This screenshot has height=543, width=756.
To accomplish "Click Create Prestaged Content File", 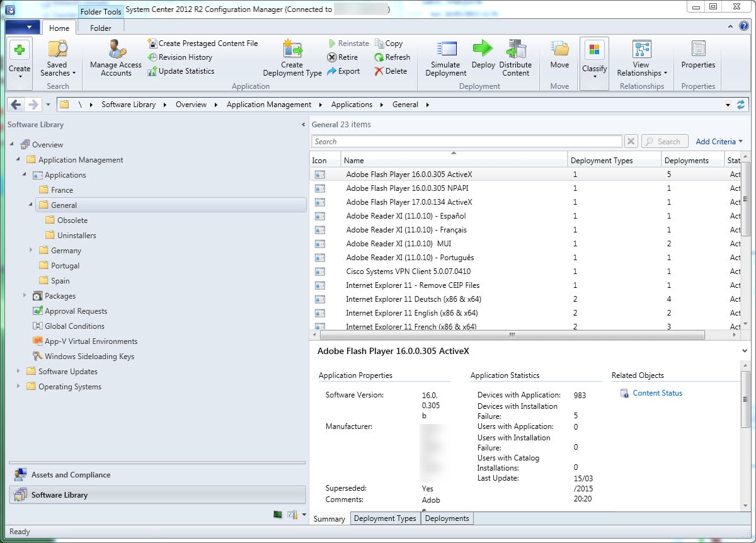I will tap(203, 43).
